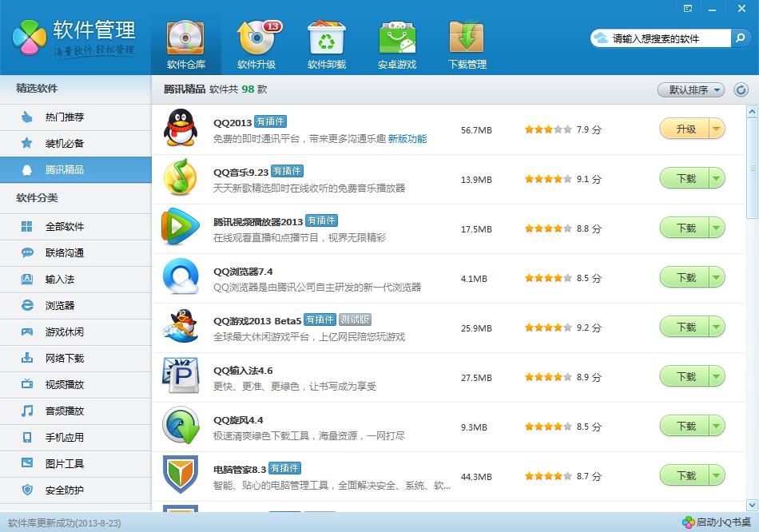Open the 安全防护 category
Image resolution: width=759 pixels, height=532 pixels.
click(76, 490)
